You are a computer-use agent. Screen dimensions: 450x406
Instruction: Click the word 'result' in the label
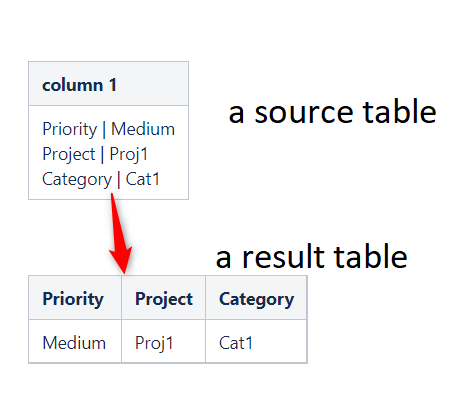283,257
